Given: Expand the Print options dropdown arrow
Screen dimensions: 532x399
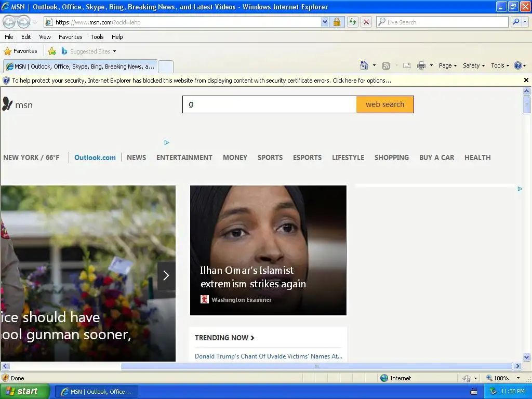Looking at the screenshot, I should pos(431,65).
